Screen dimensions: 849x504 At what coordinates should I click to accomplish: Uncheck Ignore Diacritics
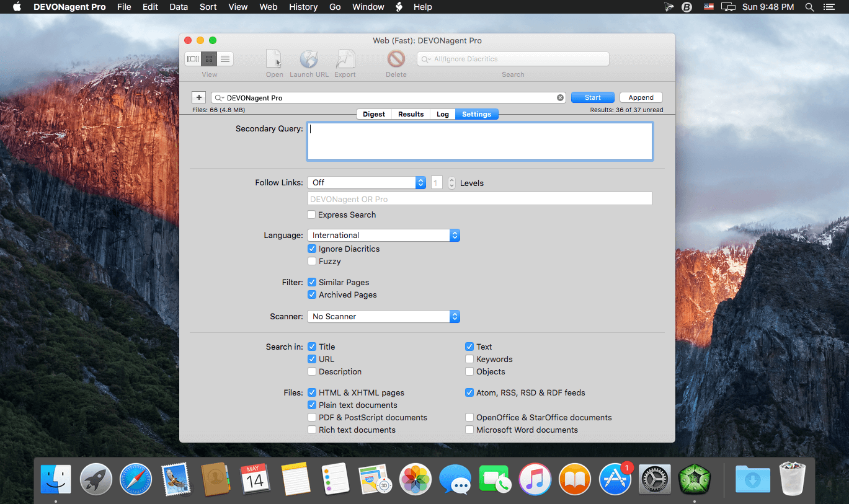pos(312,249)
